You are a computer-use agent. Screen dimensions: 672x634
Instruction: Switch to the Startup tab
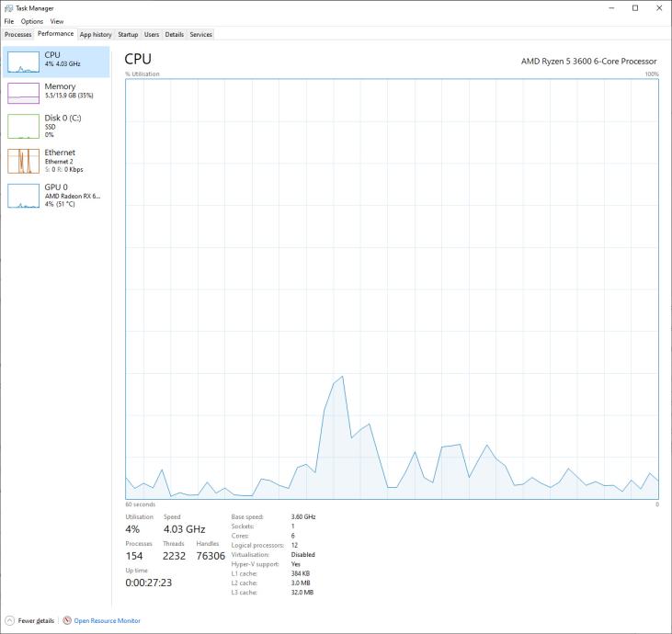pyautogui.click(x=128, y=35)
